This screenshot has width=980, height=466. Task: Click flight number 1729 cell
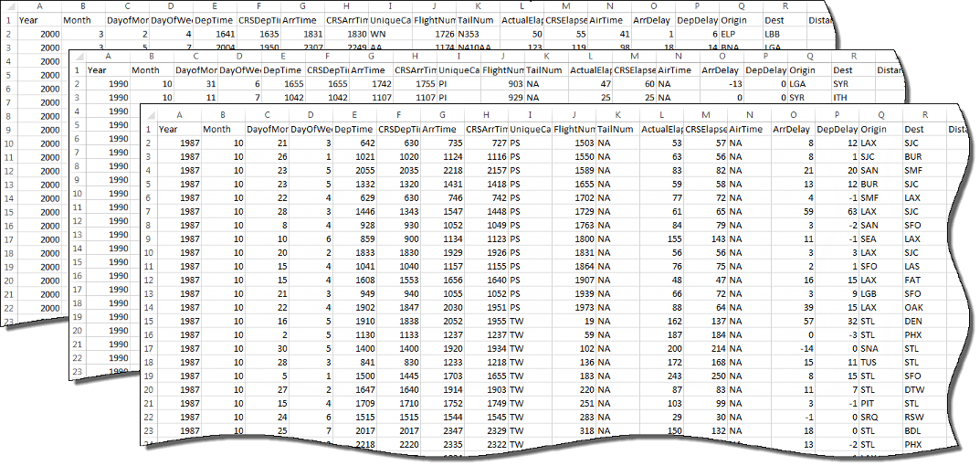tap(574, 211)
